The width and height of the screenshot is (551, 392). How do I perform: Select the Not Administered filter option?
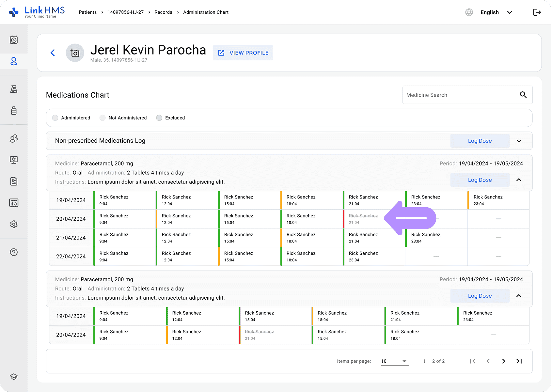coord(103,118)
